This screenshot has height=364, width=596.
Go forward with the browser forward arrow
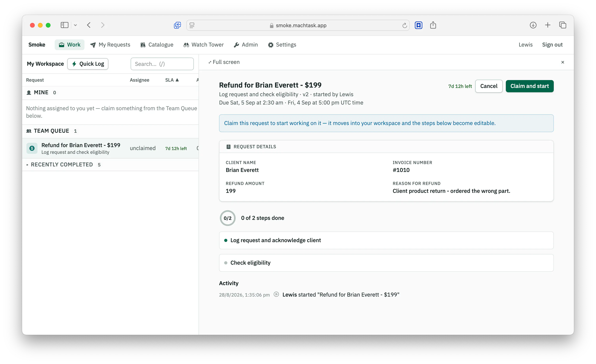pos(103,25)
